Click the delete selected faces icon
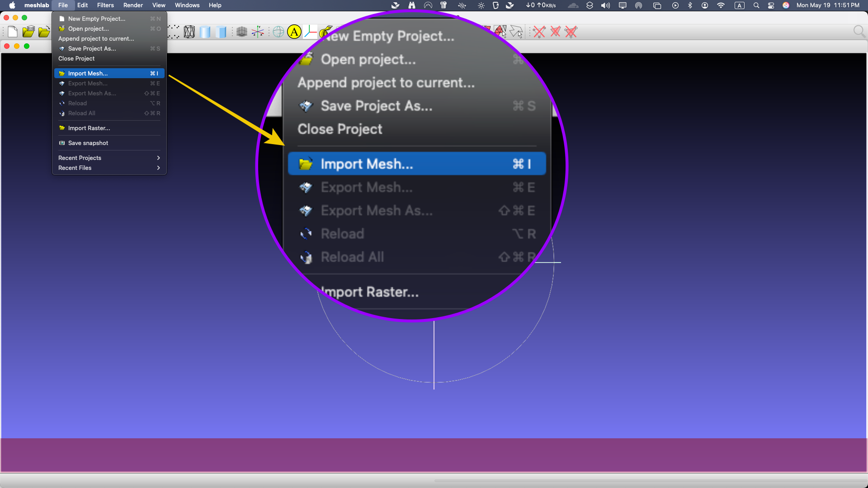The height and width of the screenshot is (488, 868). 555,32
